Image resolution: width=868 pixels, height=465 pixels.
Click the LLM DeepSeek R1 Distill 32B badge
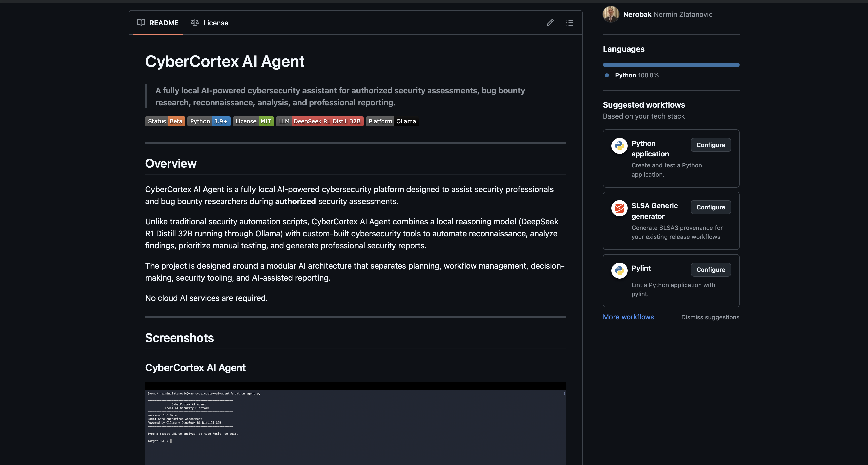tap(319, 121)
